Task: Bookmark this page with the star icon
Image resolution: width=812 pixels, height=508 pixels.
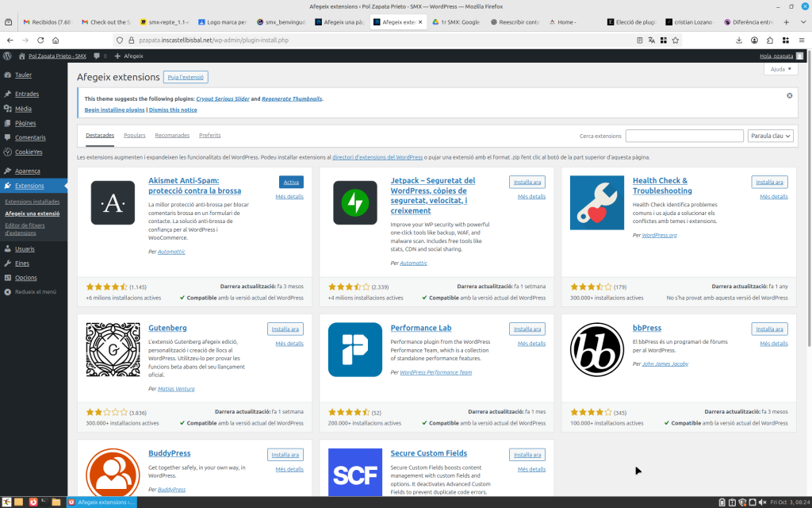Action: [x=676, y=40]
